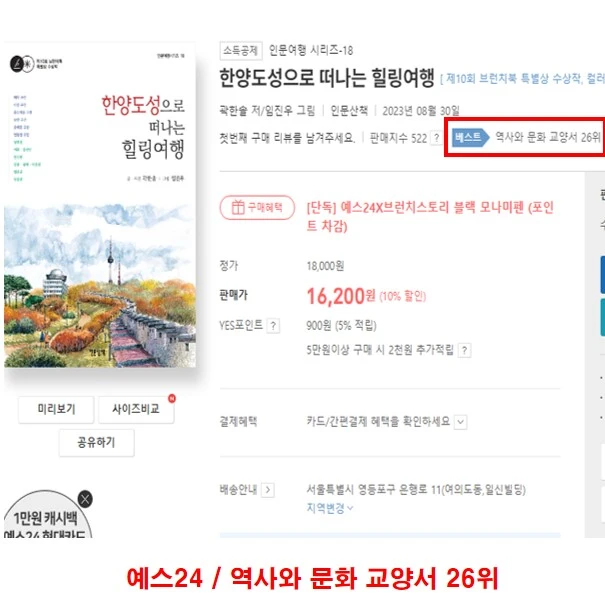This screenshot has height=605, width=605.
Task: Click the 소득공제 tag label
Action: (241, 51)
